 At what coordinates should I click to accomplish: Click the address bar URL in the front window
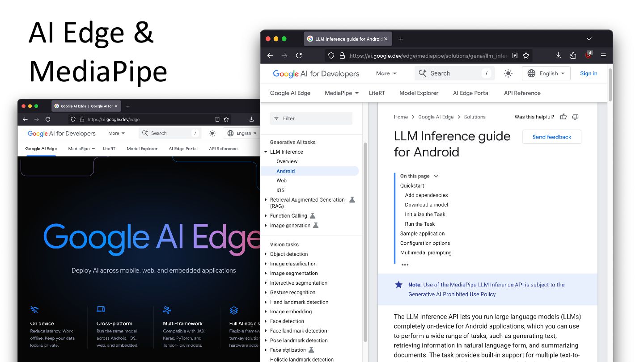(428, 56)
